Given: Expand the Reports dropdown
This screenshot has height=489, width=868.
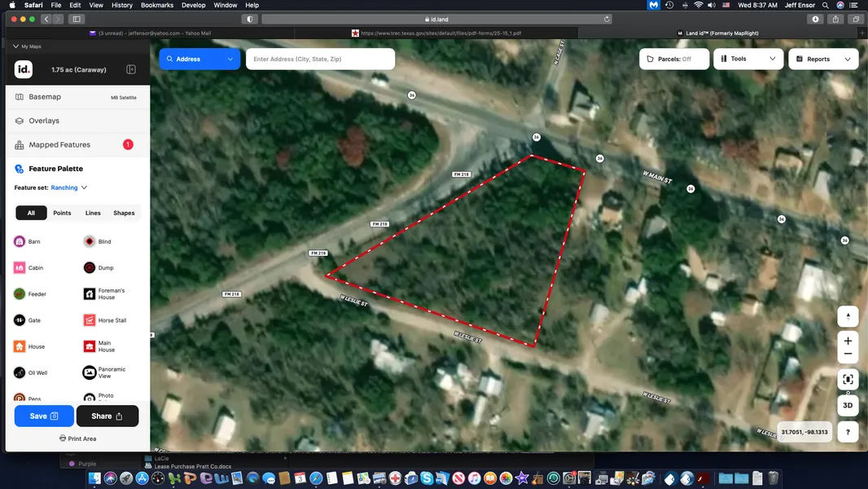Looking at the screenshot, I should coord(823,59).
